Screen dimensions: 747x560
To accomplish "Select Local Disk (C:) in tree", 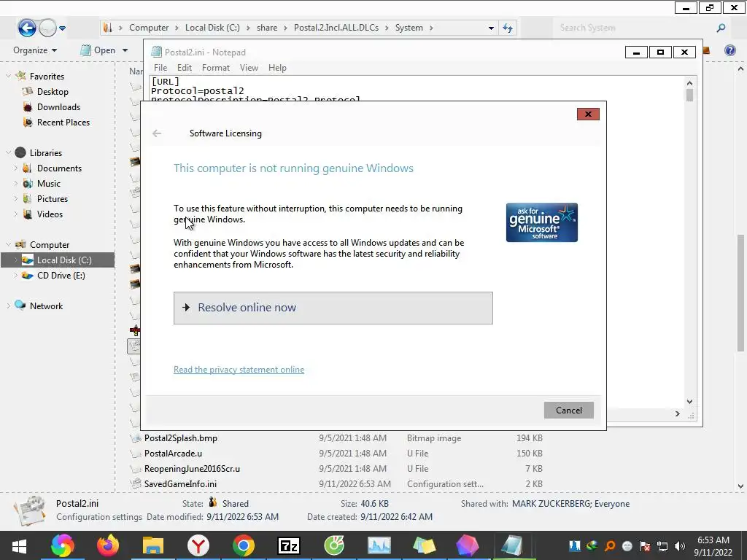I will (58, 260).
